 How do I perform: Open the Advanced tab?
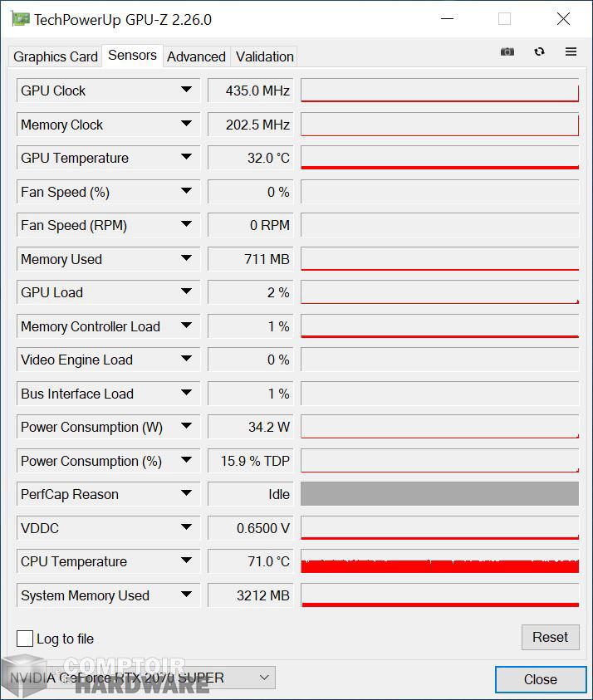point(196,56)
